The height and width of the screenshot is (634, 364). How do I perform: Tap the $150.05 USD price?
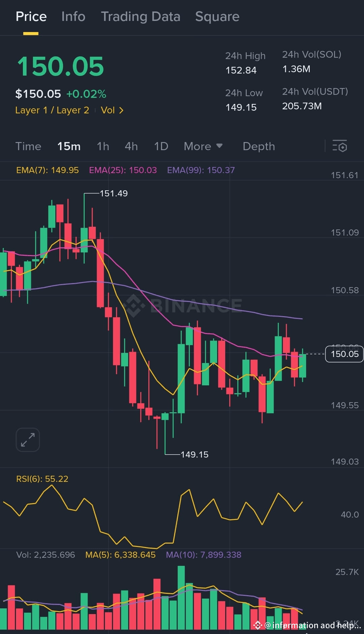click(x=38, y=94)
